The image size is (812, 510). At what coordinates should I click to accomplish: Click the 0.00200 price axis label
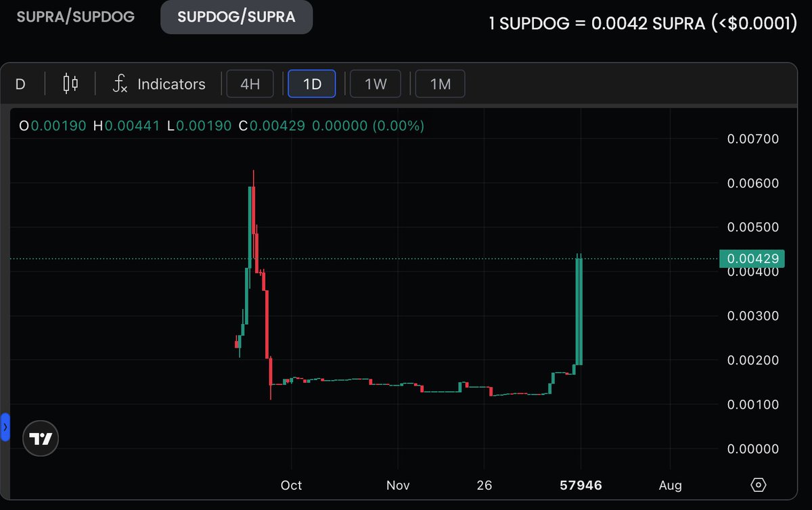coord(753,360)
